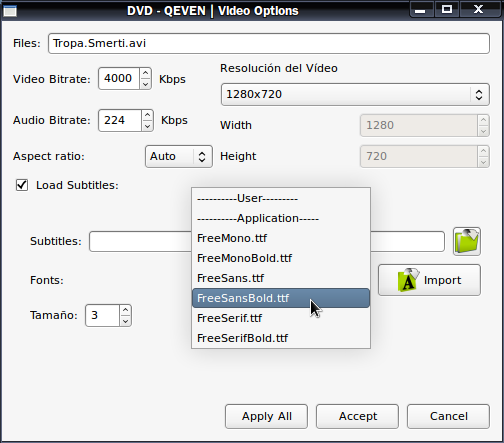Click the Application separator entry in list
The image size is (504, 443).
pos(281,219)
